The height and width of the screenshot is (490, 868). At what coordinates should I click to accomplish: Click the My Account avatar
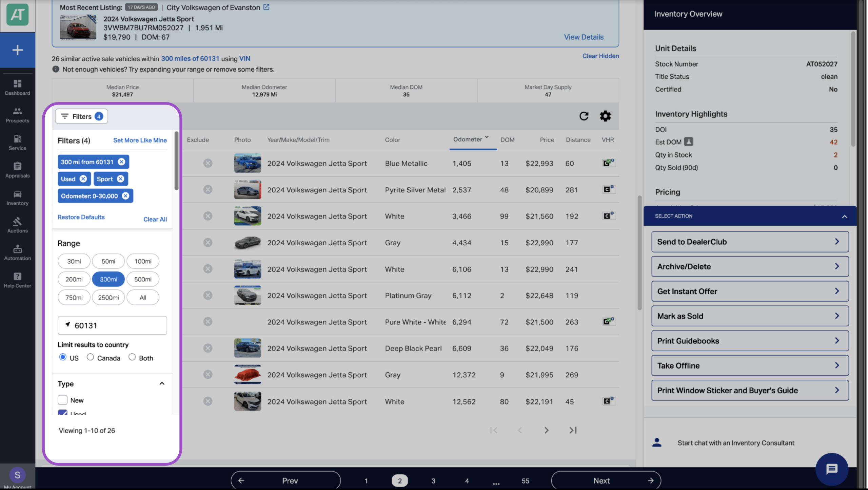tap(17, 475)
